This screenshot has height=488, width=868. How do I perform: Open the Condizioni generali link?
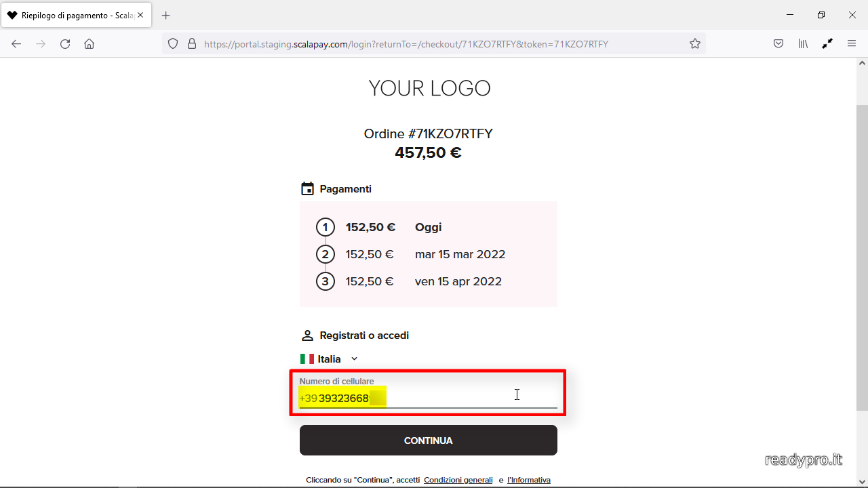point(458,480)
